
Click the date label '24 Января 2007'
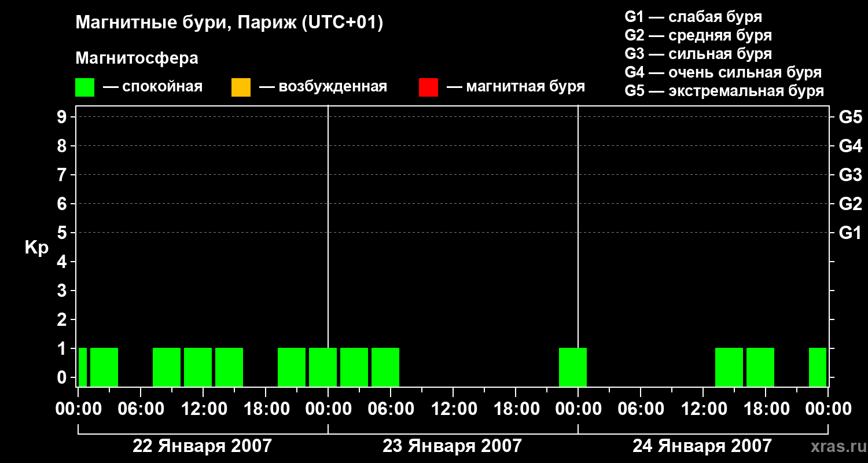point(702,446)
